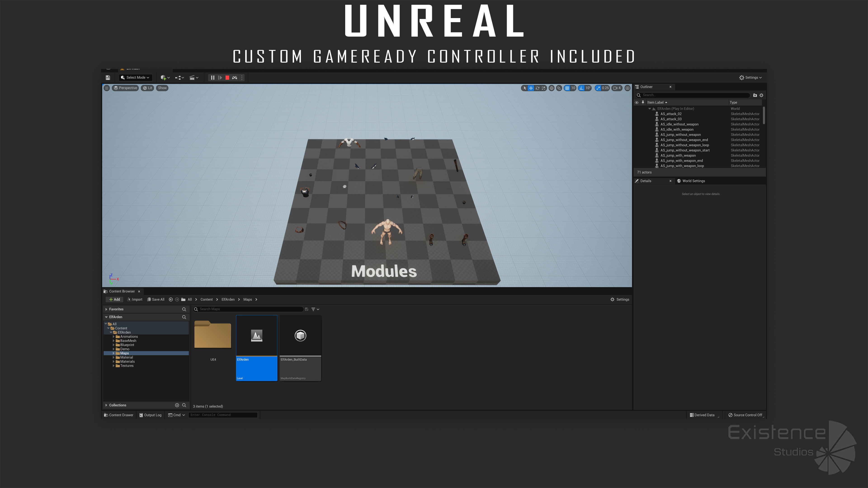Click the save current level disk icon
This screenshot has height=488, width=868.
[108, 78]
